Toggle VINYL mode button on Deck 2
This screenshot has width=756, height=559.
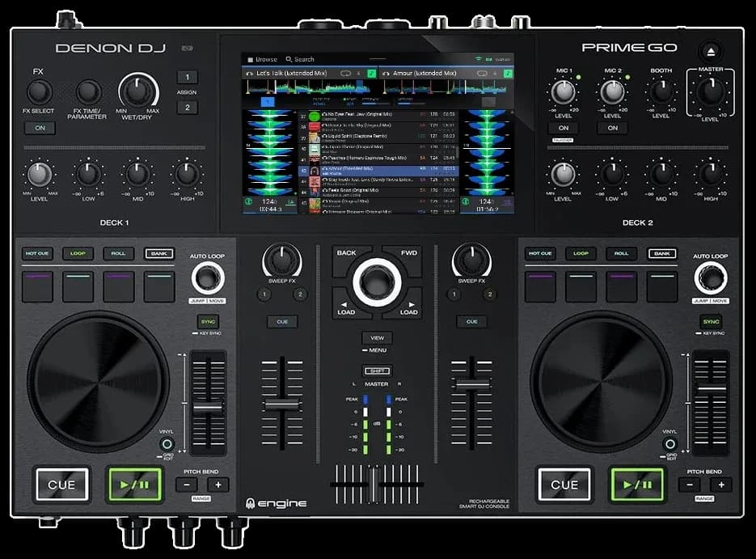(669, 444)
